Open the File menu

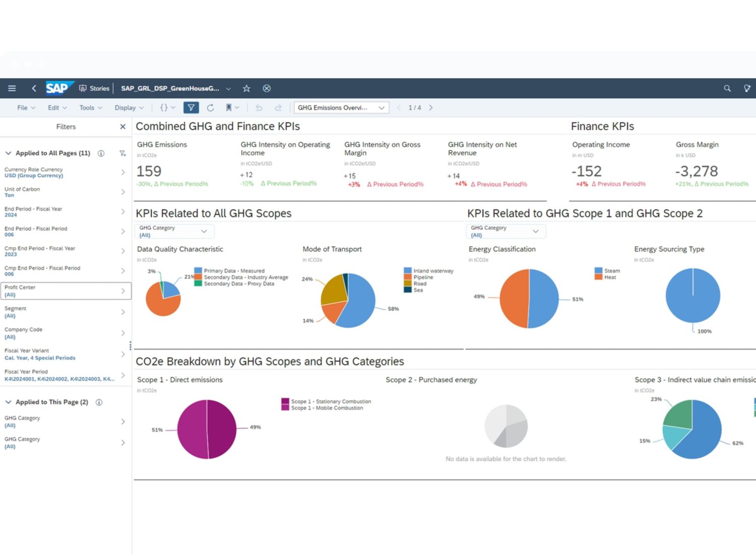(x=26, y=108)
